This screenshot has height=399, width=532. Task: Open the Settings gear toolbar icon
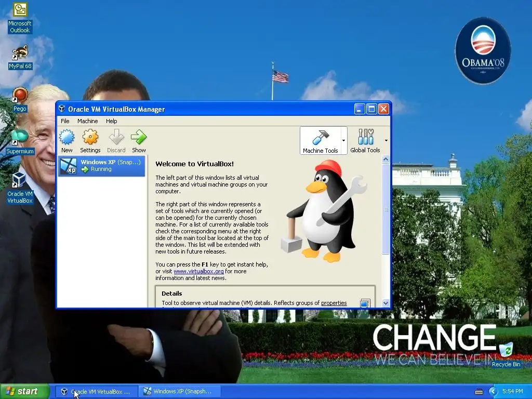coord(90,141)
